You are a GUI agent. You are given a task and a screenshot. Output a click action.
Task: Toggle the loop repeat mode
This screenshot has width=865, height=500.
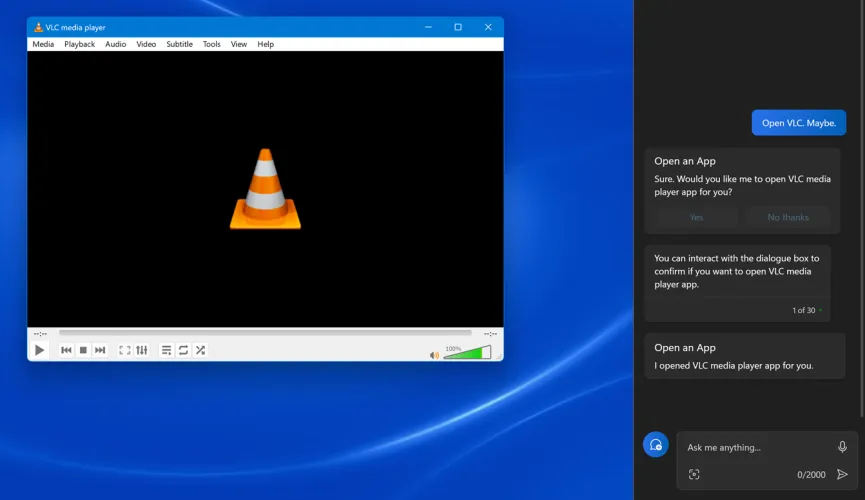183,350
